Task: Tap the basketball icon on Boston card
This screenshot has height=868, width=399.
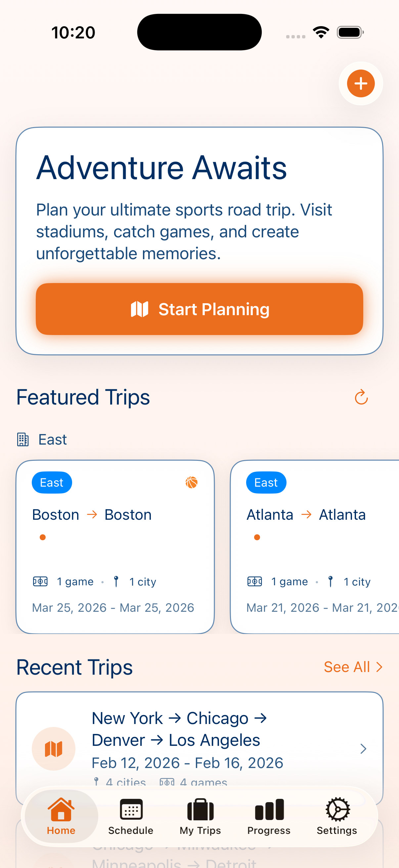Action: pyautogui.click(x=191, y=482)
